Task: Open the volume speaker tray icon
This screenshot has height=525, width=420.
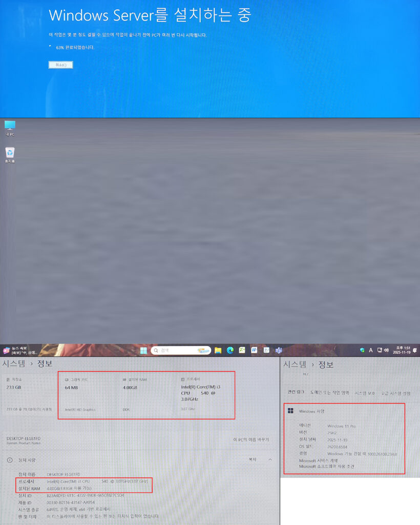Action: tap(387, 350)
